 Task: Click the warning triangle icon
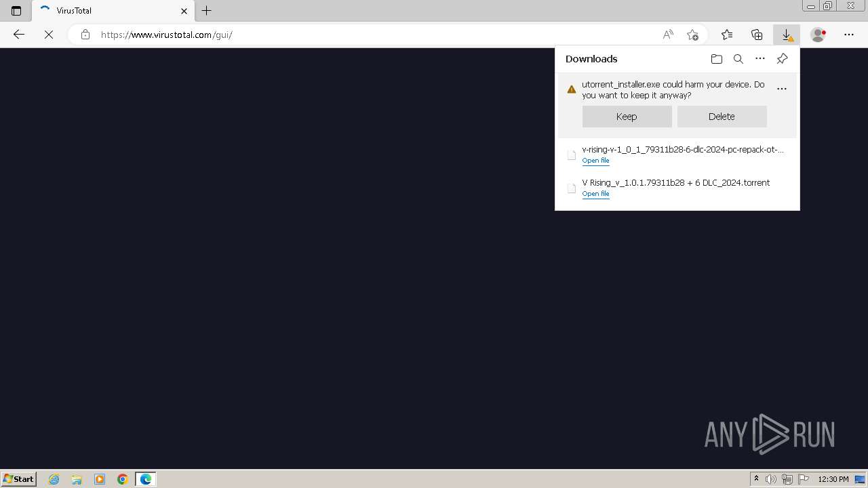(572, 89)
